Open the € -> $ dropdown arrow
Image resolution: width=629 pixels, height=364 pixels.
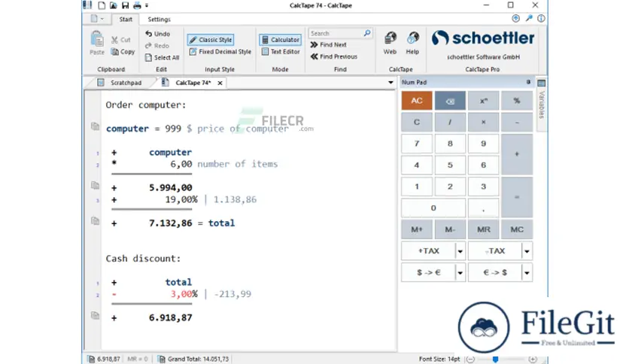click(x=527, y=273)
